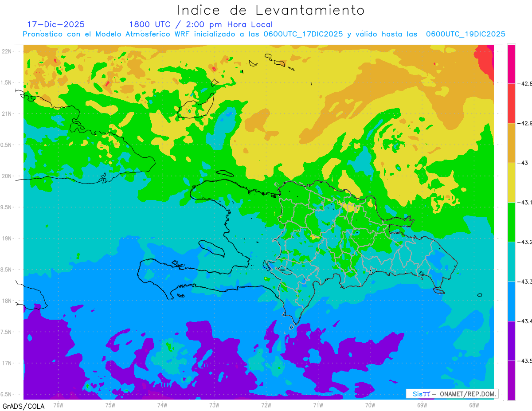Image resolution: width=532 pixels, height=411 pixels.
Task: Click the 69W longitude label
Action: click(422, 405)
